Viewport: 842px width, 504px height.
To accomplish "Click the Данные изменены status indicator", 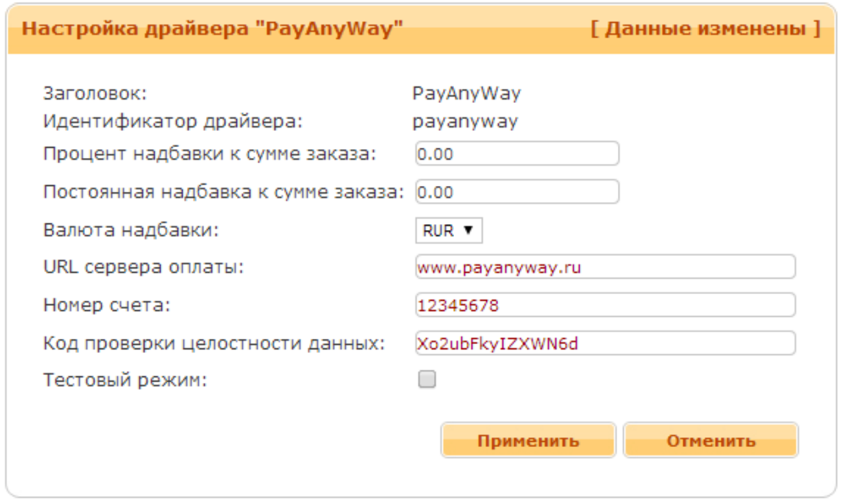I will [x=705, y=29].
